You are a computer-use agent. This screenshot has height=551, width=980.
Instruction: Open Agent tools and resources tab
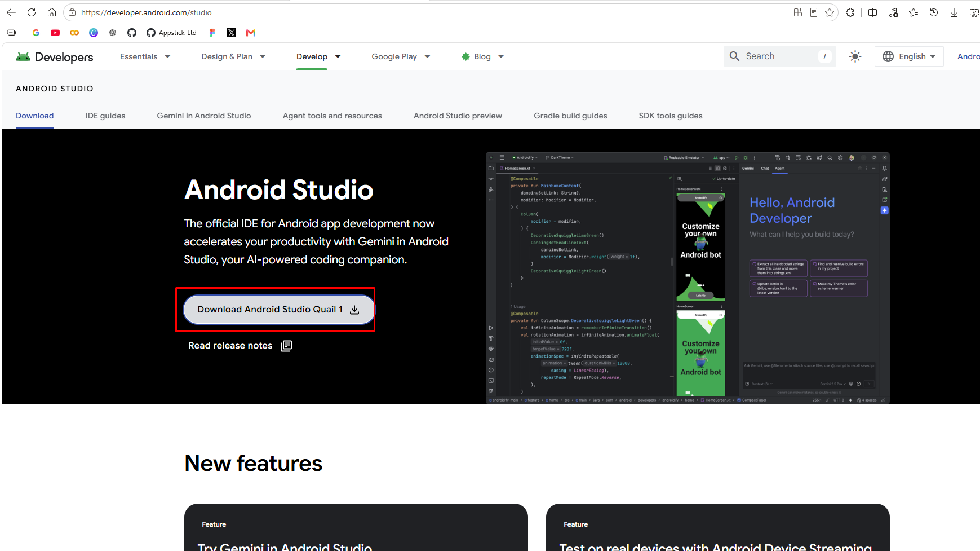coord(332,116)
